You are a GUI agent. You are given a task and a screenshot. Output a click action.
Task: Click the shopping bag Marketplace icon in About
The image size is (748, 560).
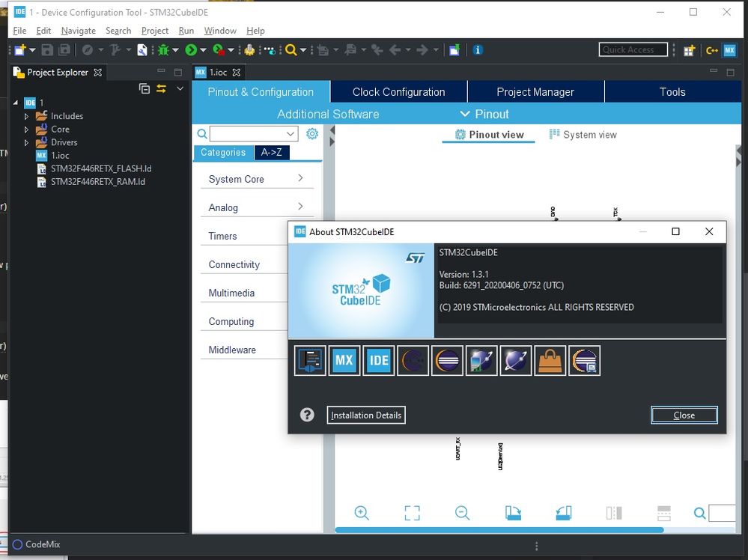coord(550,360)
